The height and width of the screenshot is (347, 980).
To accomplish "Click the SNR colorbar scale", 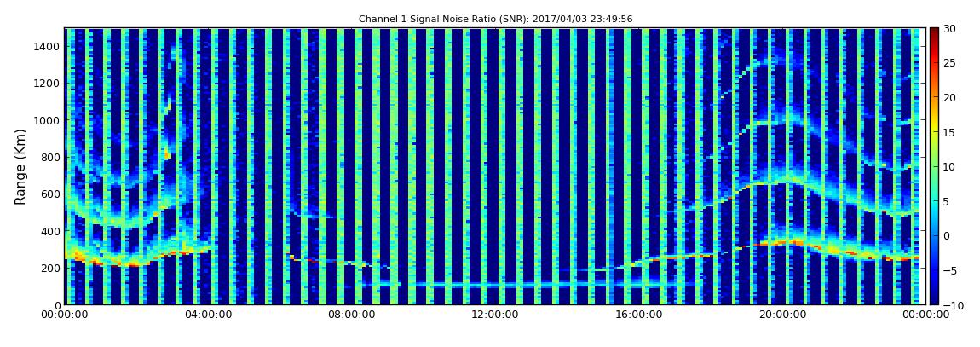I will pyautogui.click(x=934, y=166).
